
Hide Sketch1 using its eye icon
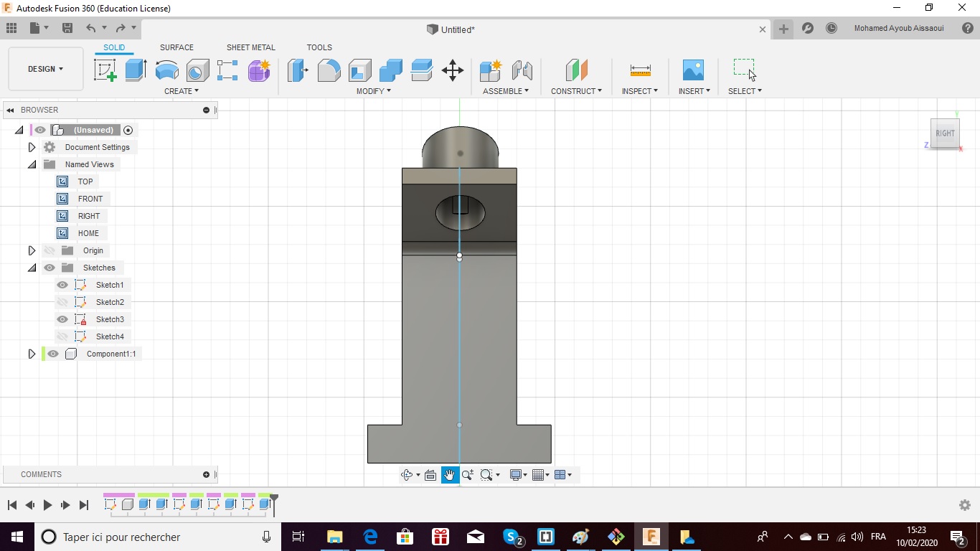pos(62,285)
